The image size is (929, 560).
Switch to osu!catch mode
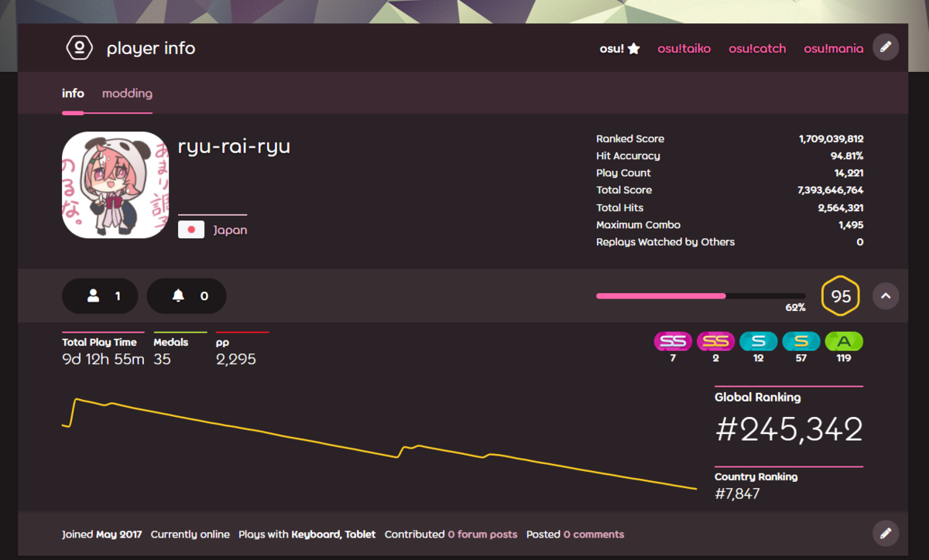(x=757, y=49)
